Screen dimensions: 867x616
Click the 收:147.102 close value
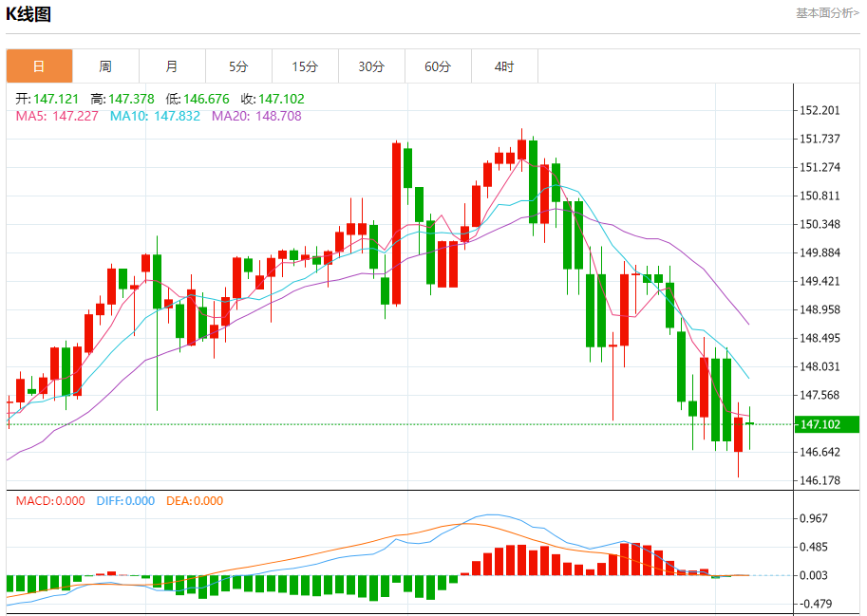(x=273, y=99)
